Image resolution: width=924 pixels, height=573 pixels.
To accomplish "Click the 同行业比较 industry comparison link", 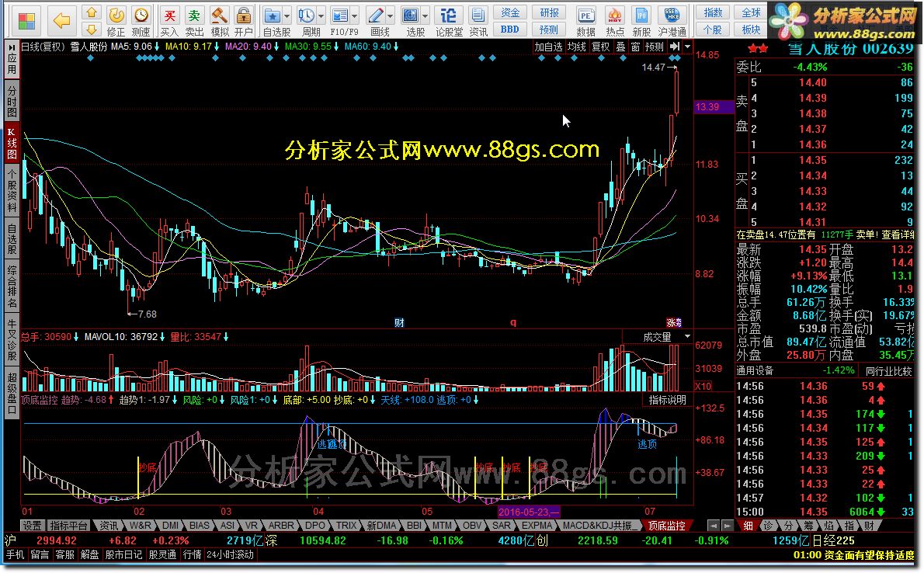I will coord(888,371).
